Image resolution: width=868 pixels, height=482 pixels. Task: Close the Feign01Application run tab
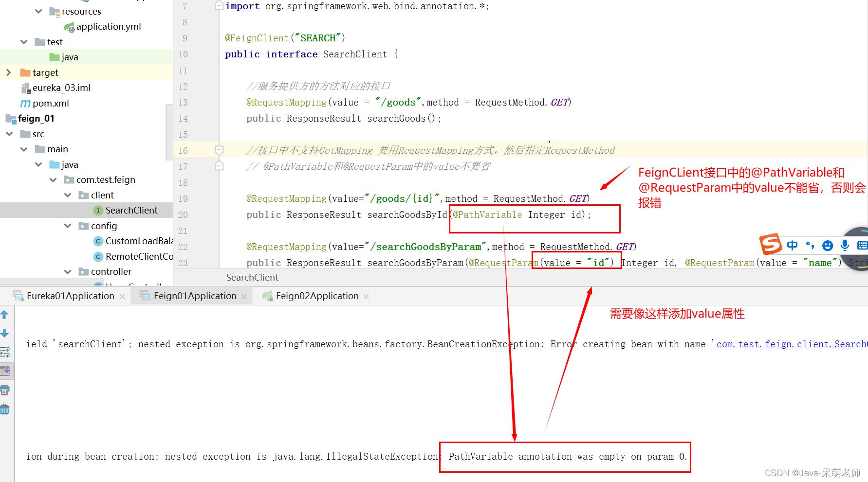click(244, 297)
